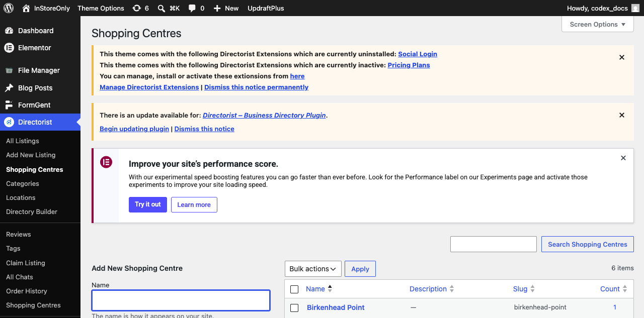Viewport: 644px width, 318px height.
Task: Open the InStoreOnly site menu
Action: 52,8
